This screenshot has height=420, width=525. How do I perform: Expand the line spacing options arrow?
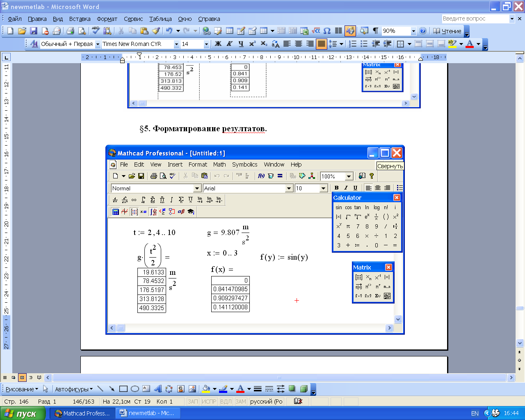coord(341,44)
